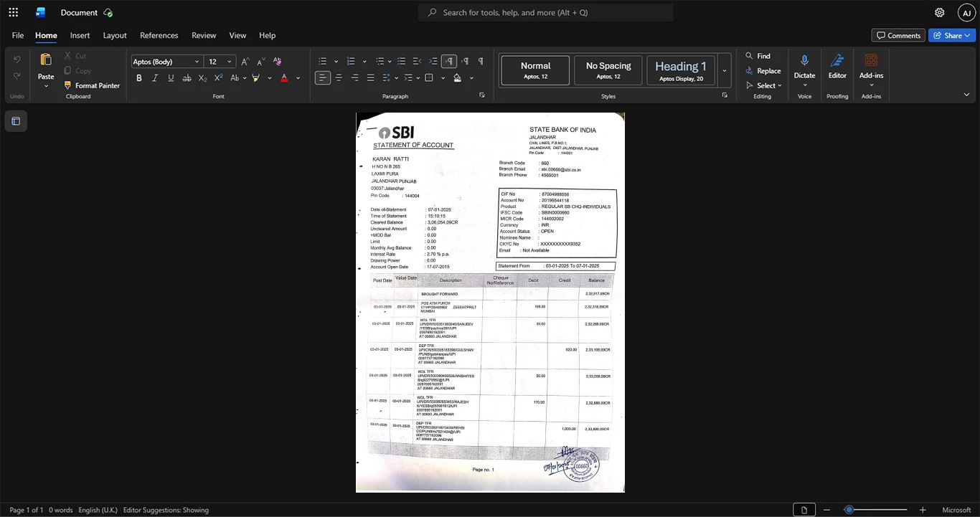Toggle Underline formatting
980x517 pixels.
point(171,77)
